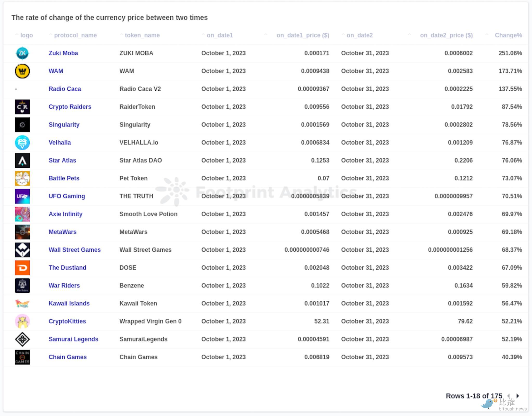
Task: Click the WAM crown logo icon
Action: [22, 71]
